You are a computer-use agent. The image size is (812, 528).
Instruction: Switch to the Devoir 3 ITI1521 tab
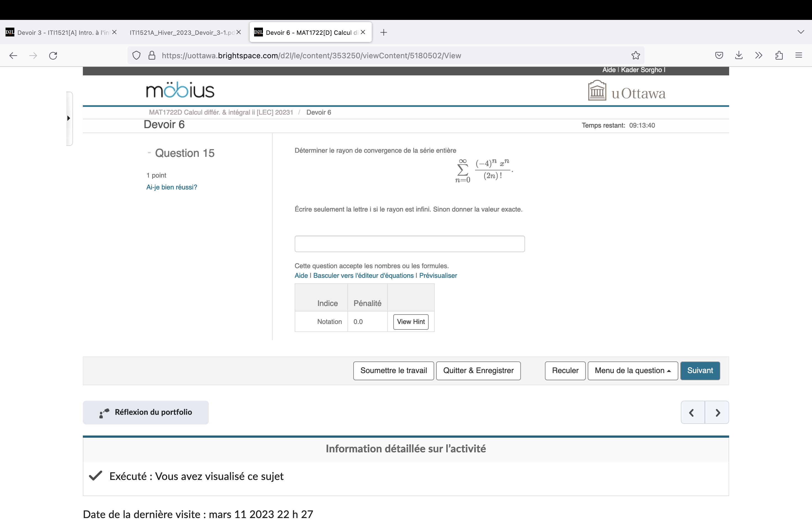click(x=58, y=32)
